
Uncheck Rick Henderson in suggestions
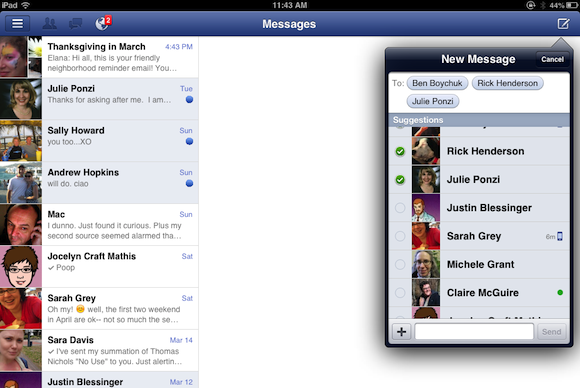[x=400, y=151]
